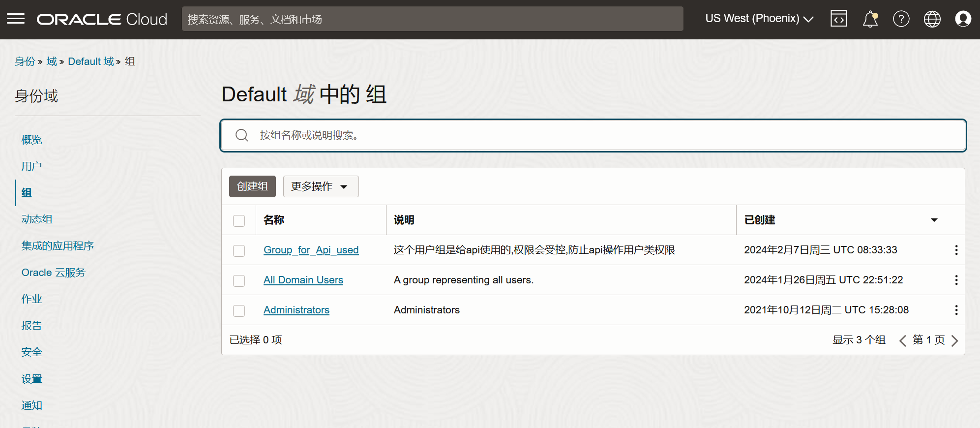The width and height of the screenshot is (980, 428).
Task: Open the hamburger navigation menu
Action: pyautogui.click(x=16, y=19)
